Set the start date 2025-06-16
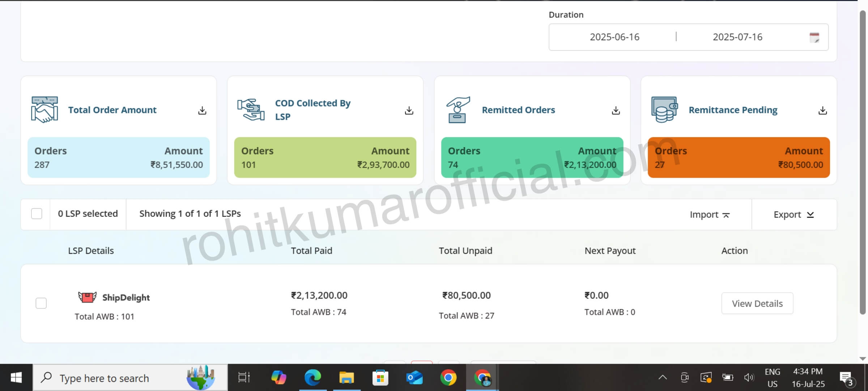Image resolution: width=868 pixels, height=391 pixels. coord(614,37)
